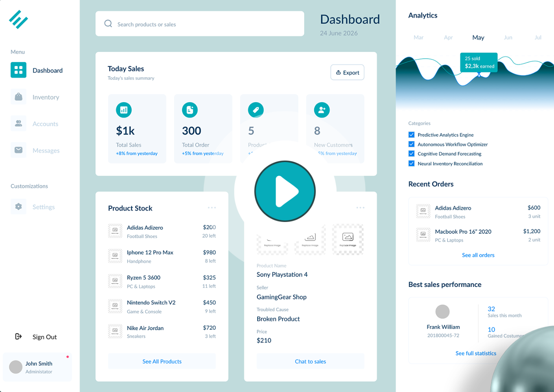Open search with the magnifier icon
554x392 pixels.
click(108, 24)
